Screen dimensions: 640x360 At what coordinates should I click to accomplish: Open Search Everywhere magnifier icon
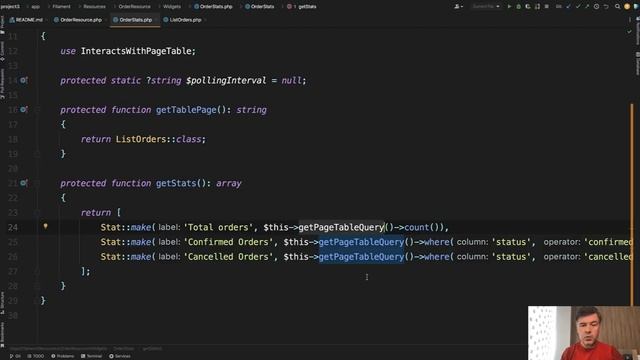point(618,7)
